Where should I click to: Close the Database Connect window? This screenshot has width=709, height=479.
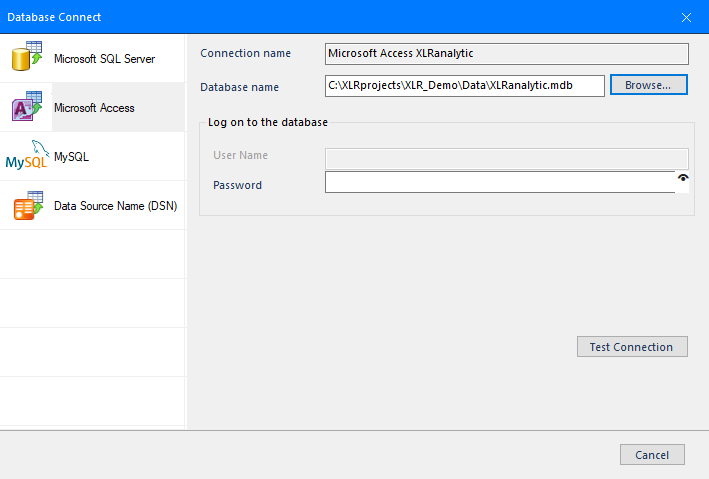(686, 17)
